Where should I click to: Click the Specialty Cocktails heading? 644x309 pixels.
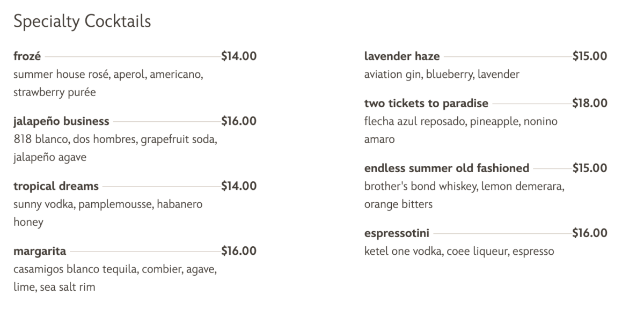[82, 21]
